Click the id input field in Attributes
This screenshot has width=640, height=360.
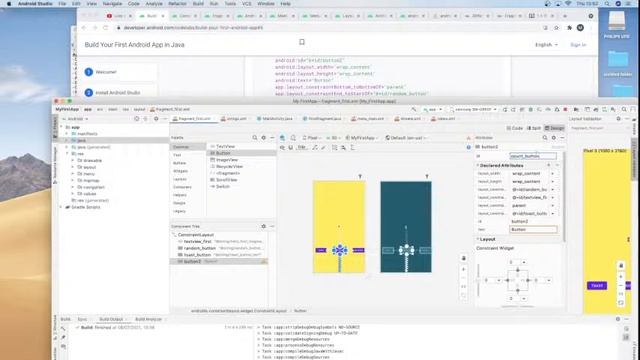coord(533,156)
